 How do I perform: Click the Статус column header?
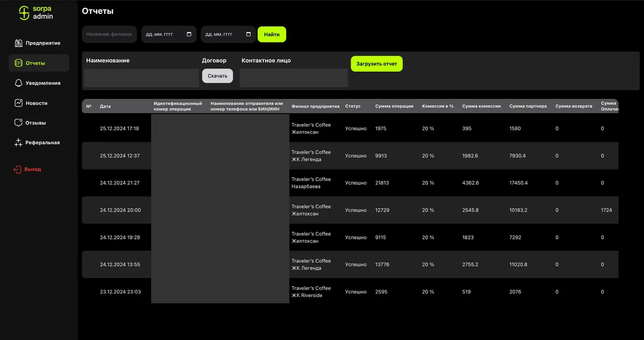click(353, 106)
